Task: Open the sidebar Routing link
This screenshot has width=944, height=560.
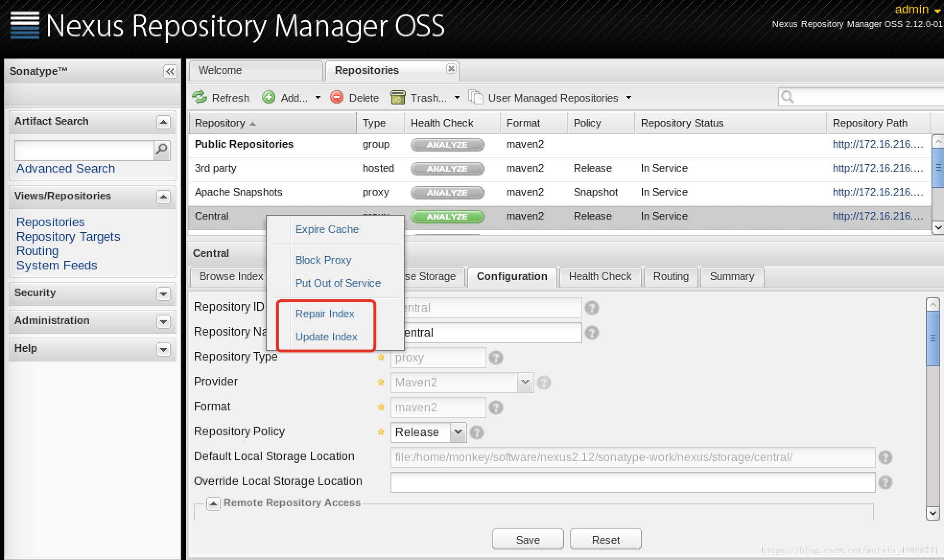Action: 37,251
